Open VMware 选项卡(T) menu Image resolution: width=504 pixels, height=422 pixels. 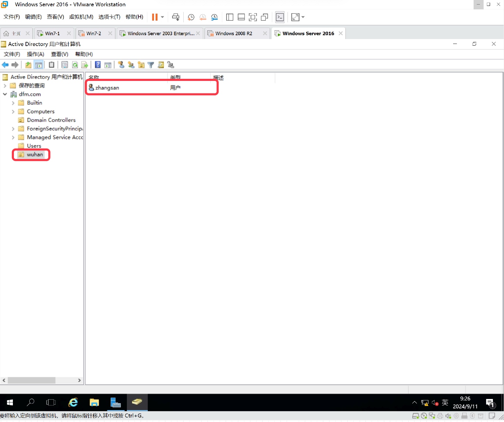tap(109, 17)
